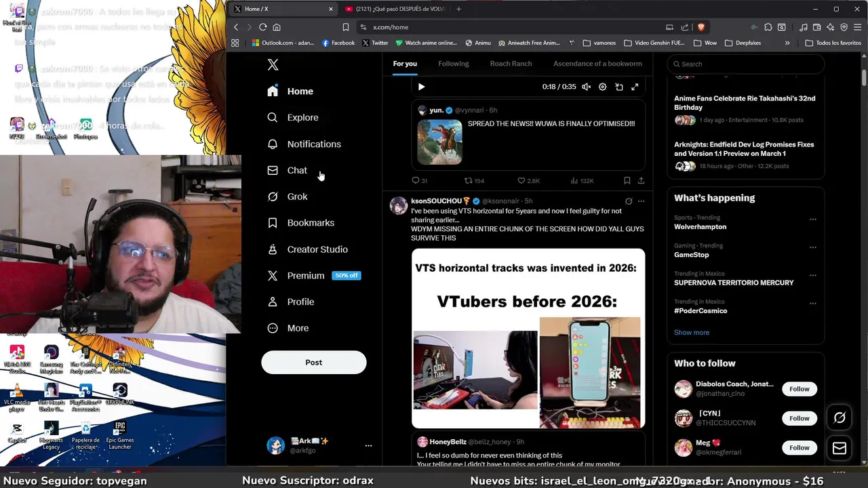The image size is (868, 488).
Task: Repost the post with 154 reposts
Action: click(474, 181)
